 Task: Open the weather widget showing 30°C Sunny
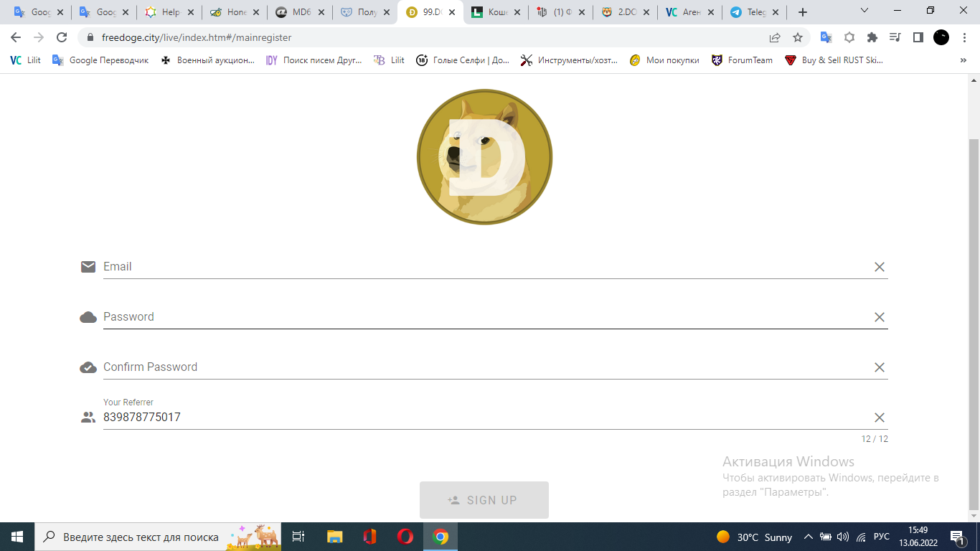[x=755, y=537]
